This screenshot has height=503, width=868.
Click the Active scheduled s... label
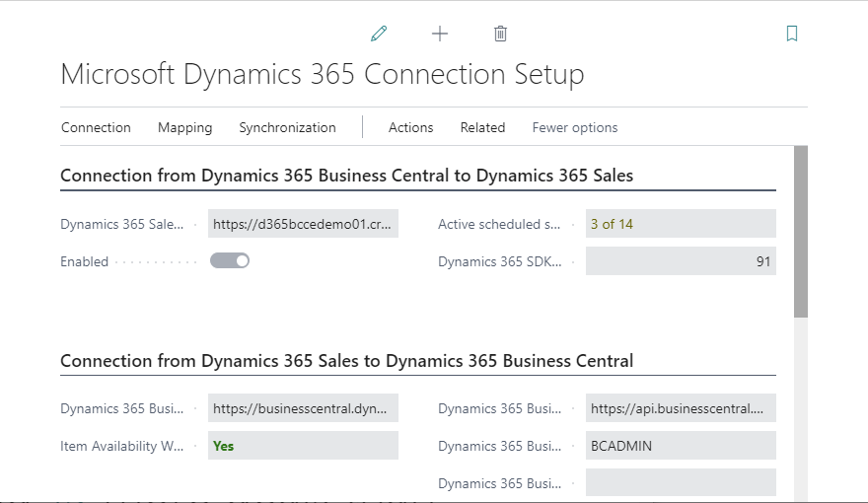coord(499,224)
